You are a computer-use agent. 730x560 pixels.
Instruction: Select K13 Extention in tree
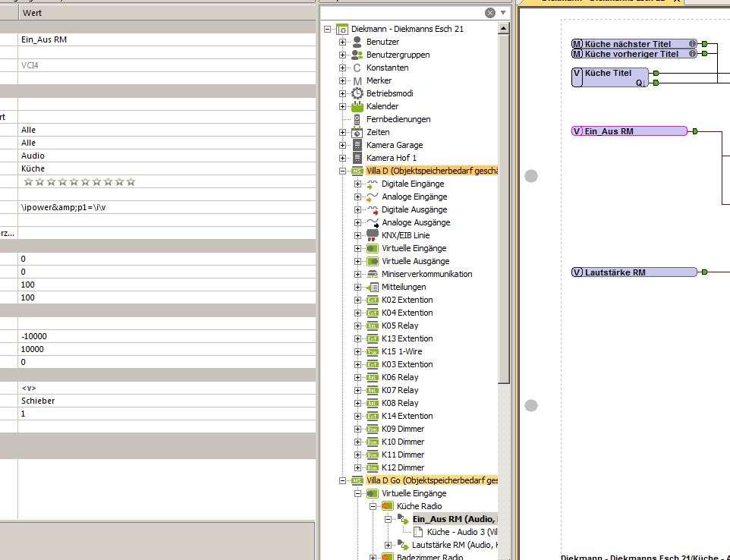(x=407, y=339)
